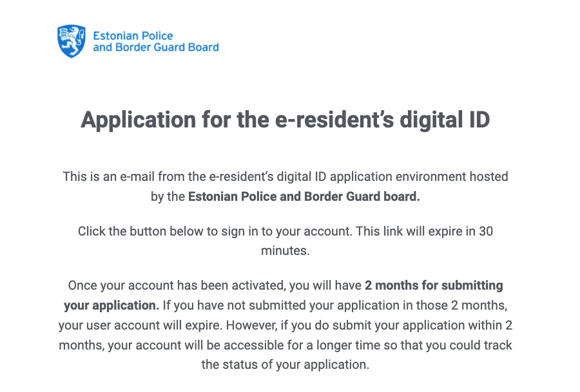The width and height of the screenshot is (580, 392).
Task: Click the "Estonian Police" logo text
Action: coord(133,36)
